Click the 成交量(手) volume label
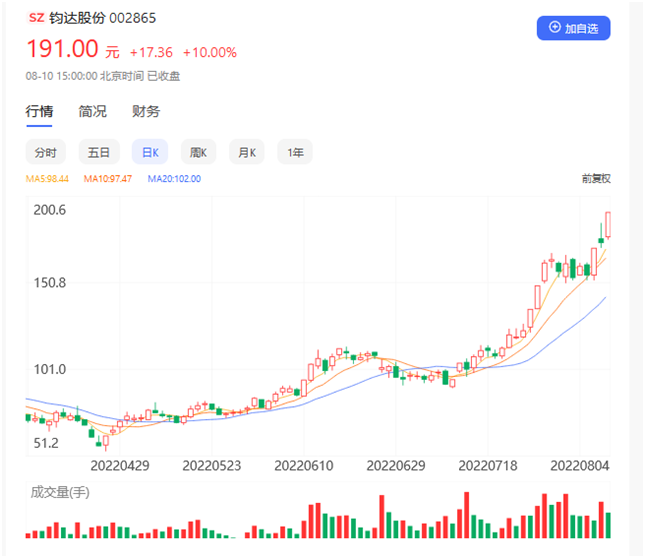The height and width of the screenshot is (558, 645). pos(60,492)
